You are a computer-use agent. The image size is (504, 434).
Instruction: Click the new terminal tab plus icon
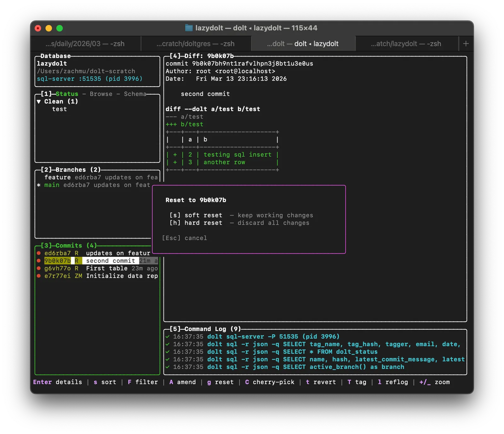point(466,44)
